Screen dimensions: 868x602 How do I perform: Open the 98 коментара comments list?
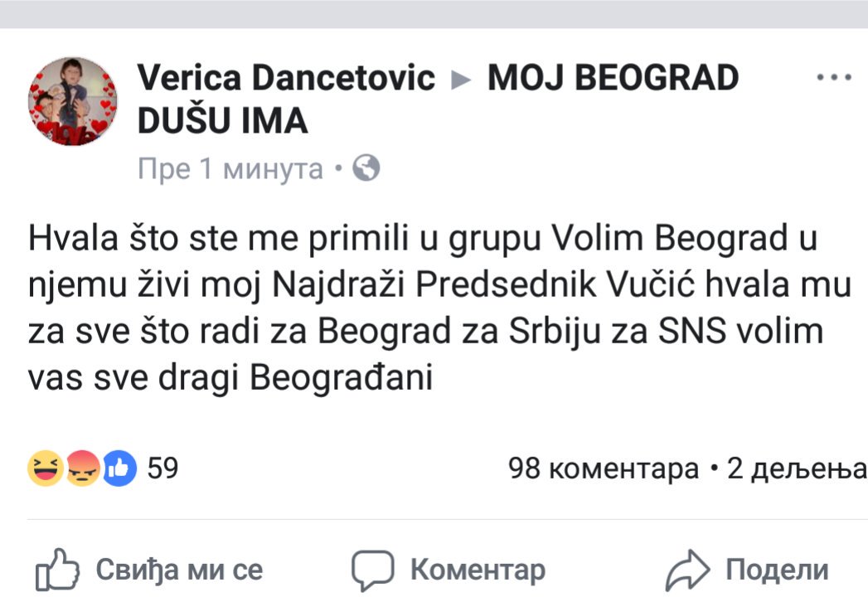604,469
